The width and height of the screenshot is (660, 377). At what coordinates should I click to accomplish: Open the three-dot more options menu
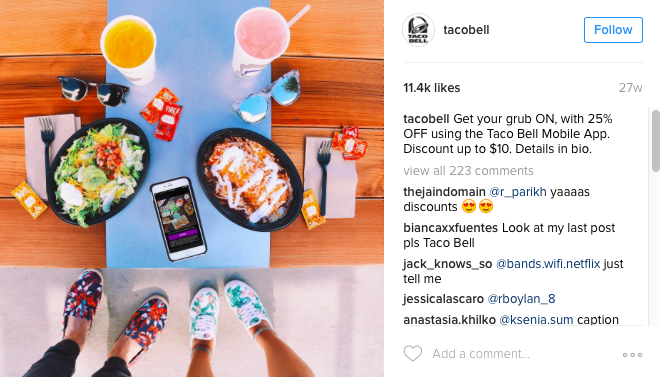tap(632, 355)
